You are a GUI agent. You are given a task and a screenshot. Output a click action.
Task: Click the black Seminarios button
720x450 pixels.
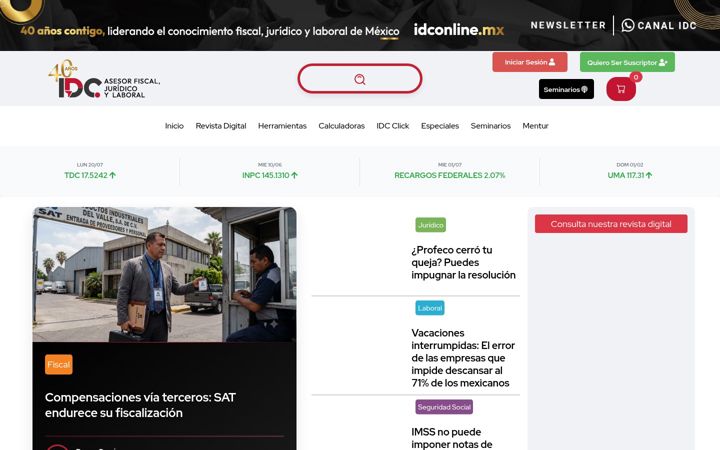(566, 89)
